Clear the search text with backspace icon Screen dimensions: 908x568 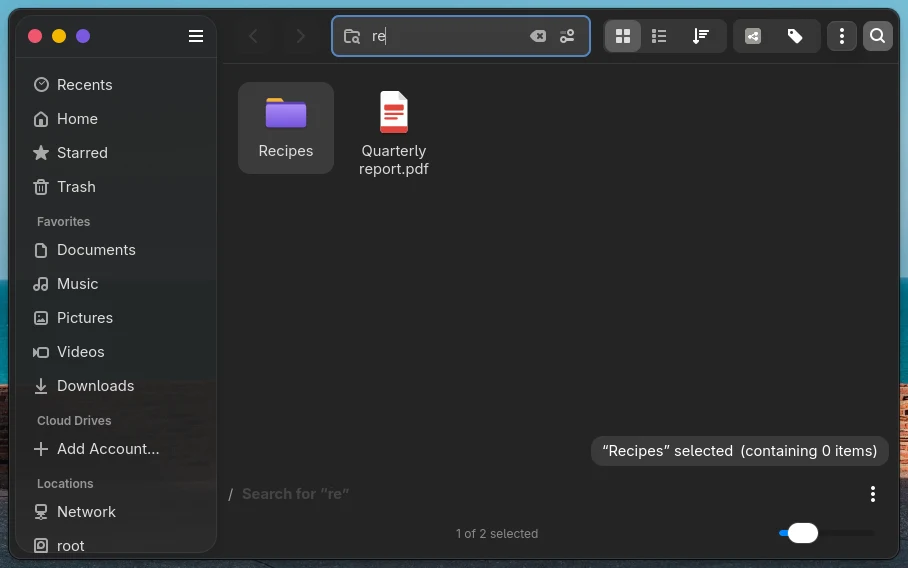tap(538, 36)
